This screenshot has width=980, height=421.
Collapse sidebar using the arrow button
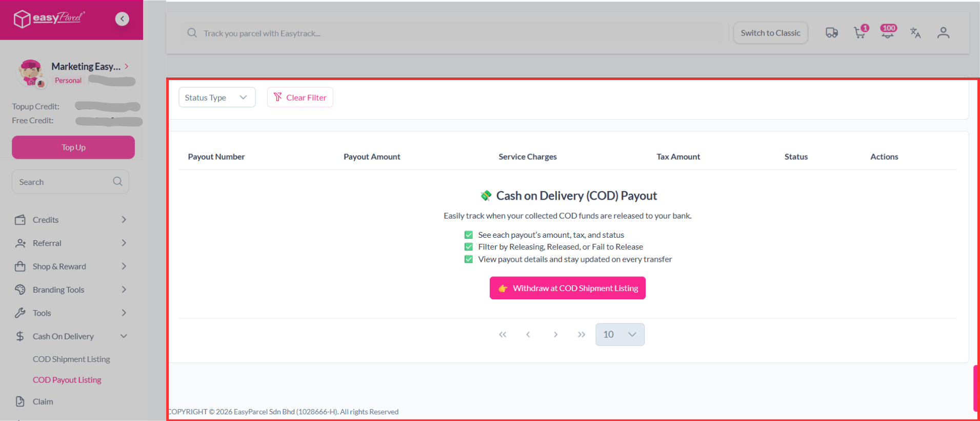click(122, 19)
